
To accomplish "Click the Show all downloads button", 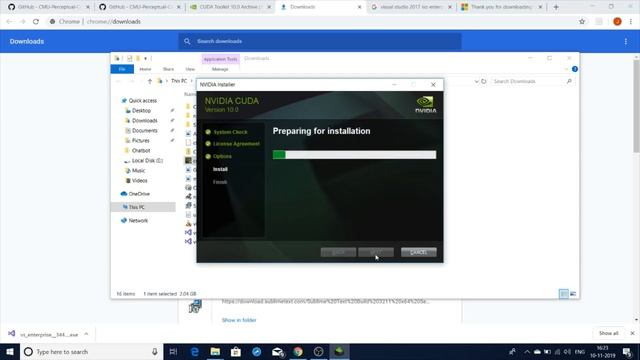I will [609, 333].
